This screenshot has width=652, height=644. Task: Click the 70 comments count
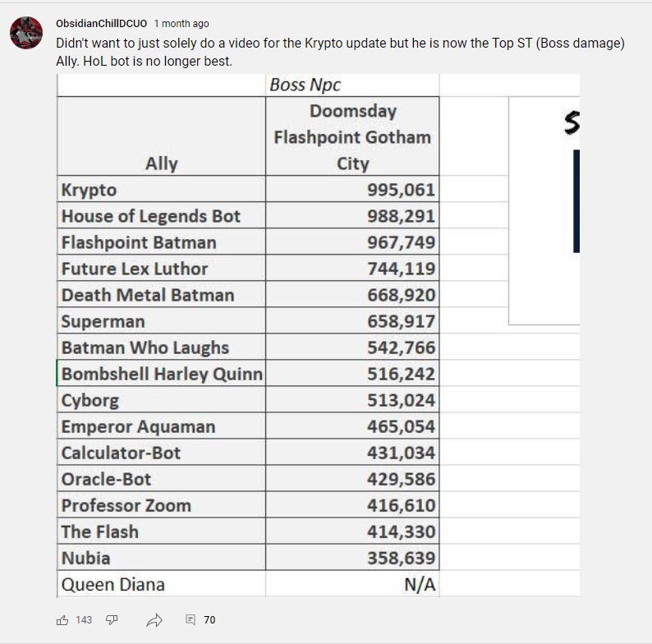209,620
